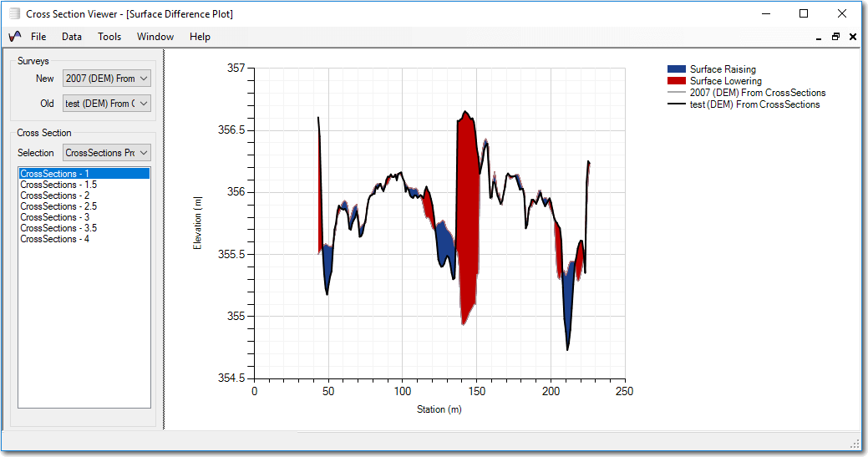Restore the inner MDI child window
The image size is (868, 457).
[x=835, y=37]
